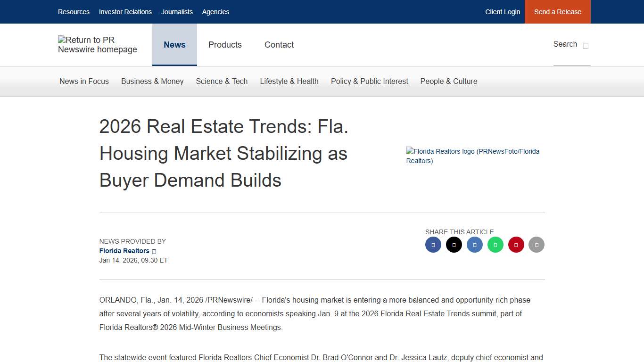Click the PR Newswire homepage logo
Image resolution: width=644 pixels, height=362 pixels.
pyautogui.click(x=97, y=44)
